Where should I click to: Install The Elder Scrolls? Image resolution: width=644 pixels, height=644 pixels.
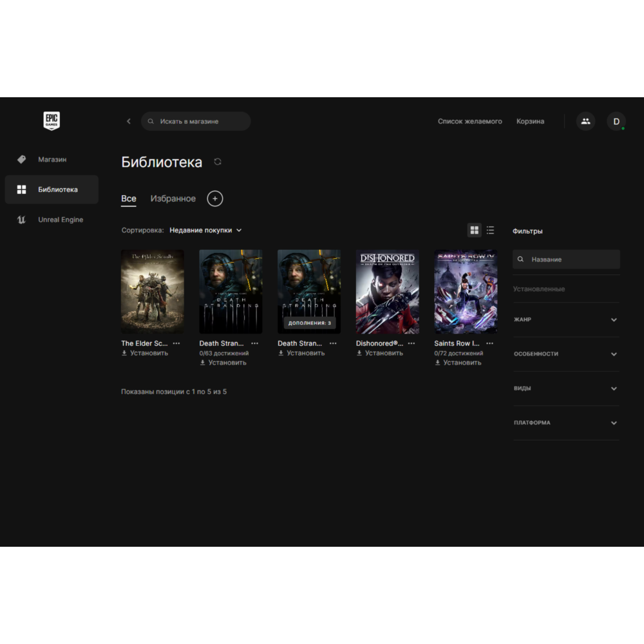(145, 353)
